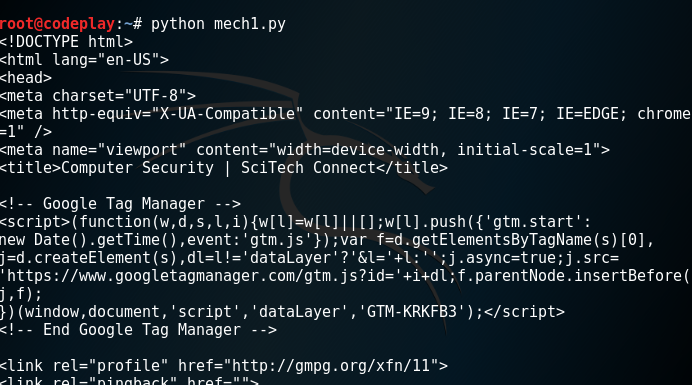Click the viewport meta tag line
Viewport: 692px width, 385px height.
(x=305, y=150)
